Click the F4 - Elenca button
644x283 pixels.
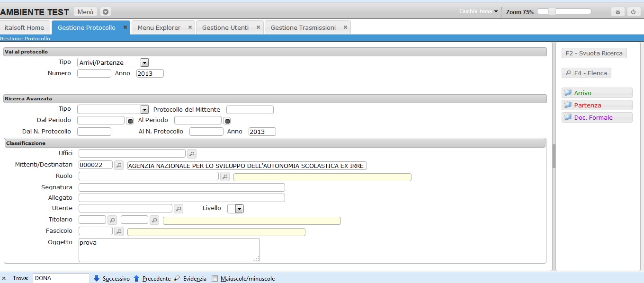586,73
